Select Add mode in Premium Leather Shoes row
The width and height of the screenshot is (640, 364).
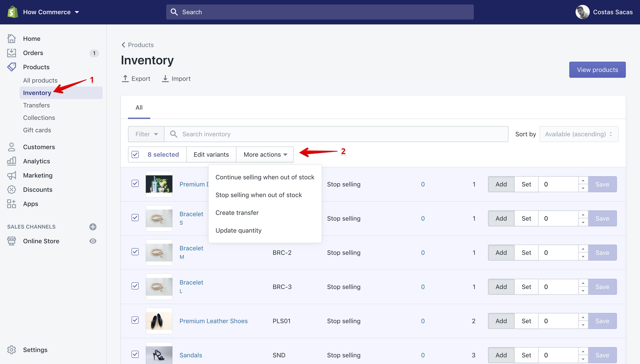(x=501, y=321)
